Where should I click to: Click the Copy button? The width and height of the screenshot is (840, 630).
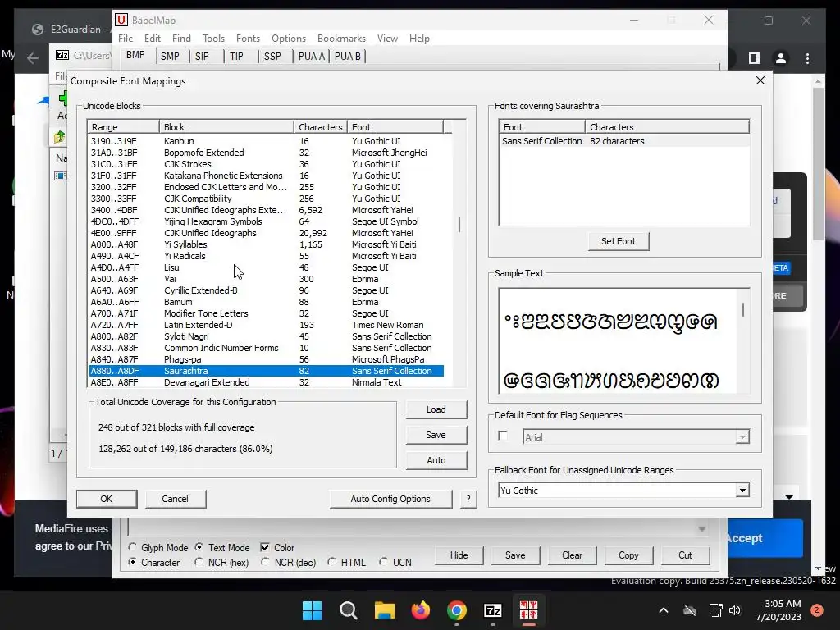628,555
